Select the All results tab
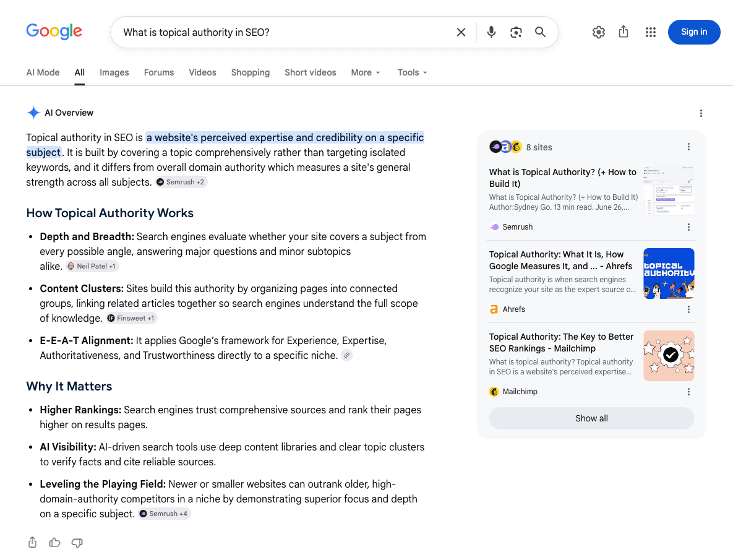The image size is (733, 560). click(79, 72)
